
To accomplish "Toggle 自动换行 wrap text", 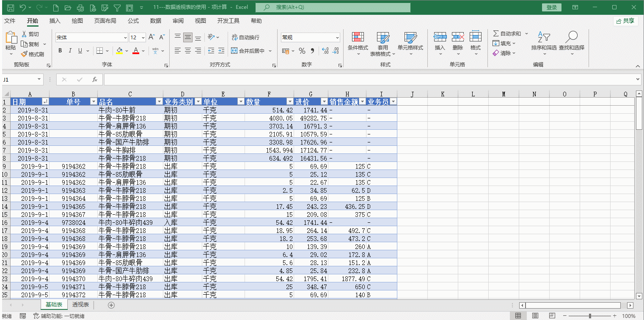I will point(245,37).
